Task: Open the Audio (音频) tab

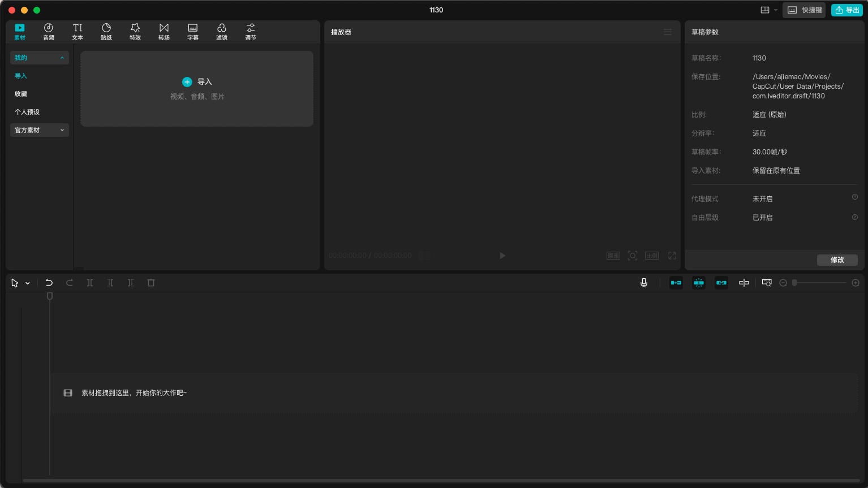Action: click(x=49, y=32)
